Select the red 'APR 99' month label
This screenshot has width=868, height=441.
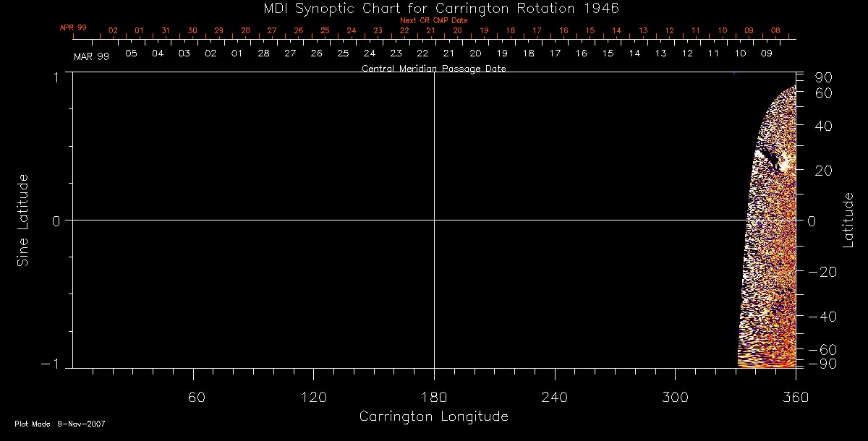pos(73,27)
